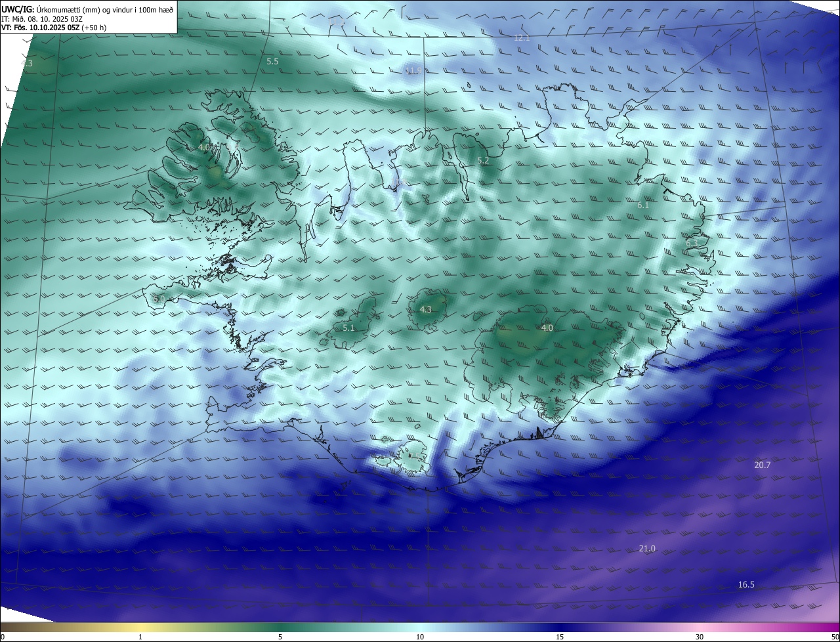Screen dimensions: 840x642
Task: Click the 50 tick label on the color scale
Action: (x=835, y=637)
